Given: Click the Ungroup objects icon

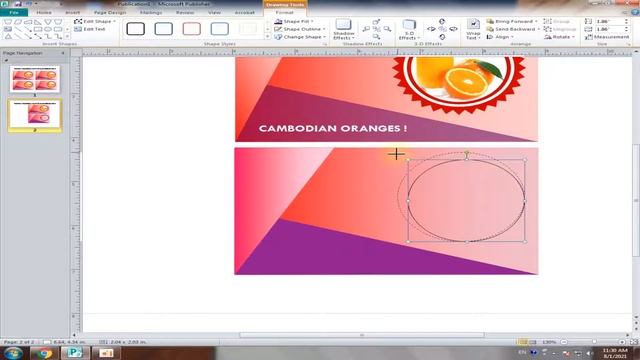Looking at the screenshot, I should [x=547, y=29].
